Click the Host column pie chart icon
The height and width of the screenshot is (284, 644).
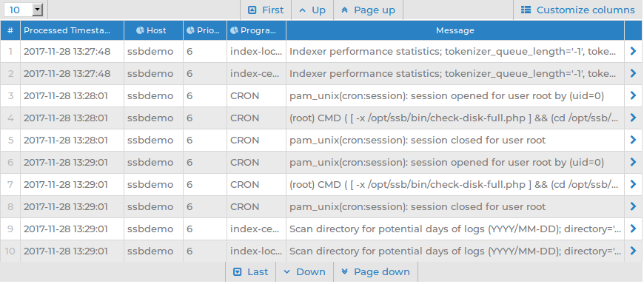(x=140, y=30)
